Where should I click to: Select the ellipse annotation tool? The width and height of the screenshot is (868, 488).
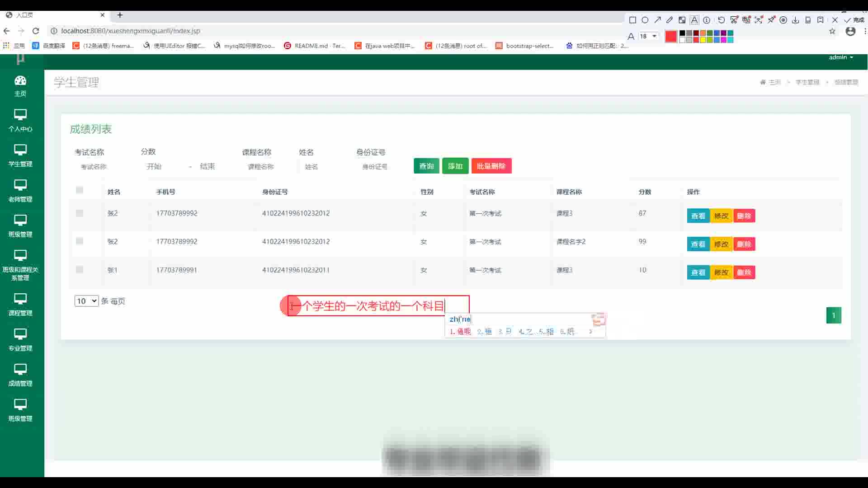645,20
